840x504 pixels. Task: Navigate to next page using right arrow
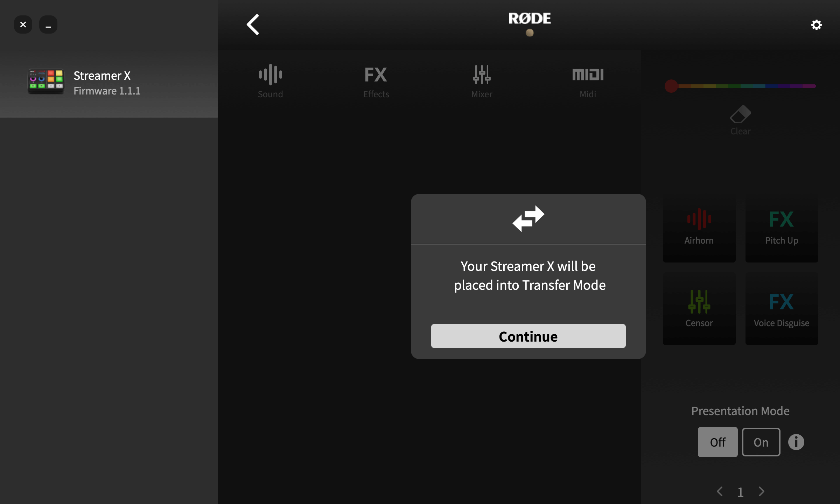tap(761, 489)
